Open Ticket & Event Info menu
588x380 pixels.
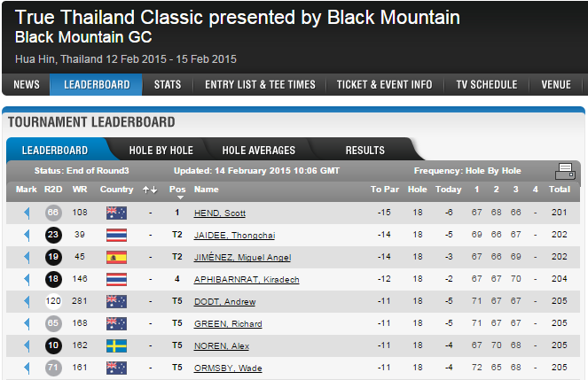385,85
